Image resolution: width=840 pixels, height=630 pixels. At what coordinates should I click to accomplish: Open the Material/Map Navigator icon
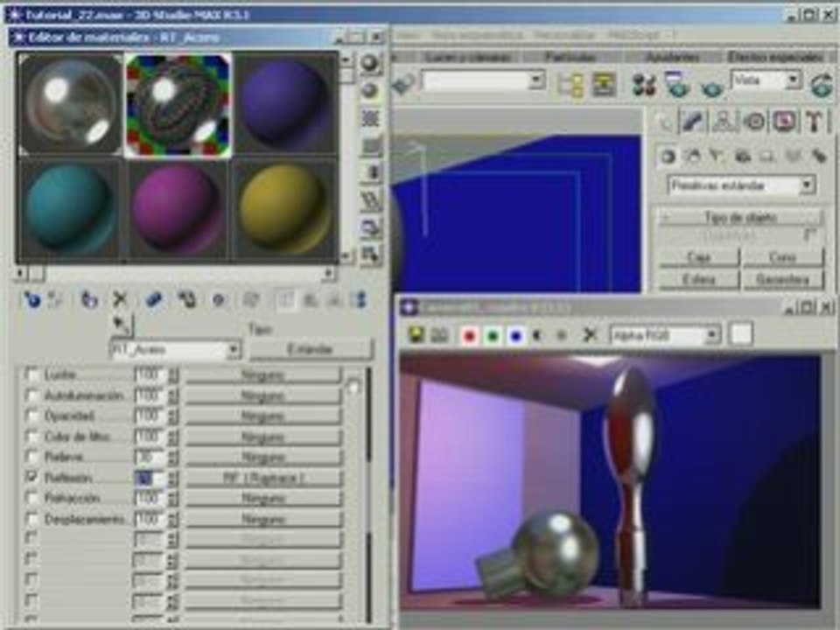[x=361, y=299]
